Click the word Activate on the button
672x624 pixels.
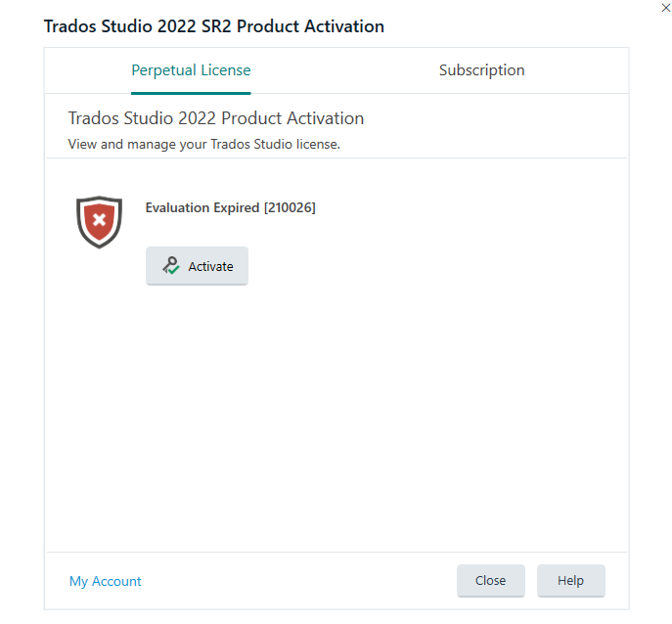(x=211, y=267)
